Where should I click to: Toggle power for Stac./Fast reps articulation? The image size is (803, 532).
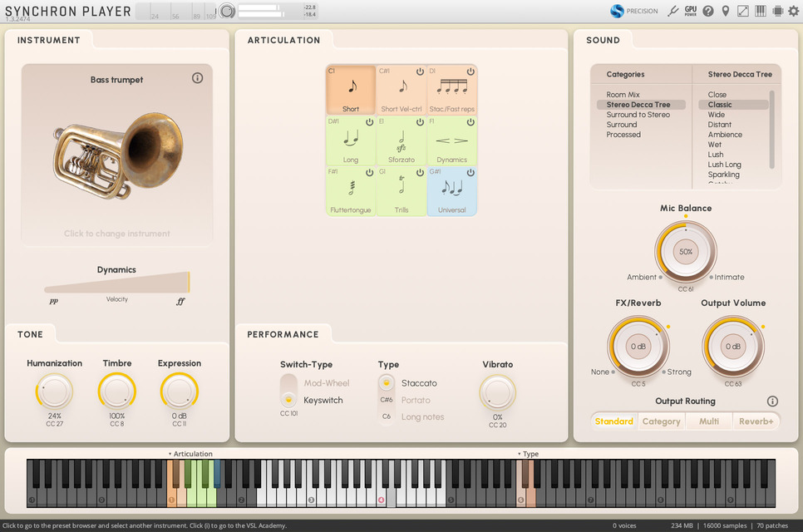click(x=470, y=71)
